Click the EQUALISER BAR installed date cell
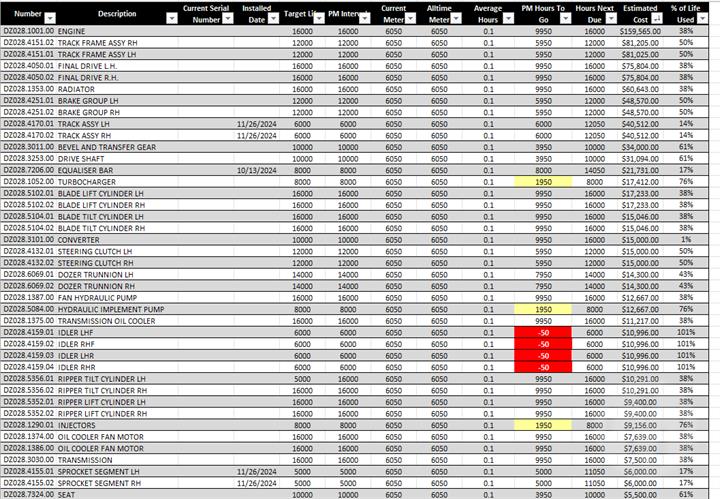This screenshot has height=499, width=720. click(x=255, y=171)
